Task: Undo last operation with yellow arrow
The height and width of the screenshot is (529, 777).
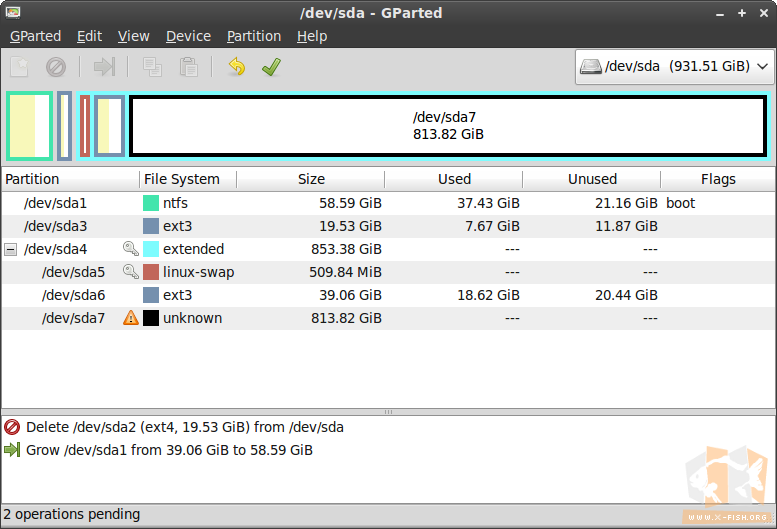Action: (237, 67)
